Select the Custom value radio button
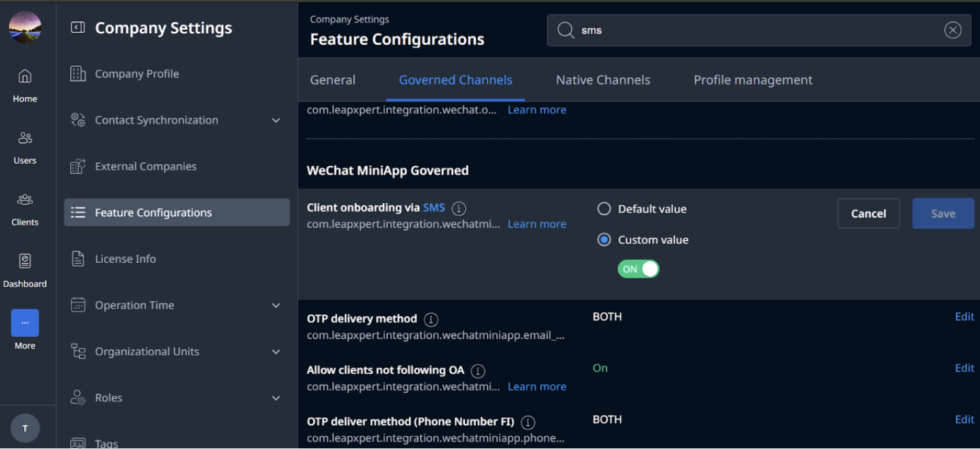The width and height of the screenshot is (980, 449). 604,239
